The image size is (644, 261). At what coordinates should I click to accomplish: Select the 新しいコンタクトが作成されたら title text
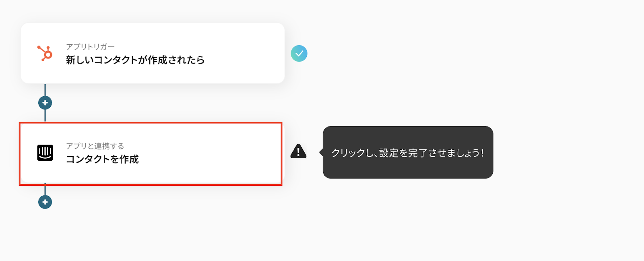(135, 60)
